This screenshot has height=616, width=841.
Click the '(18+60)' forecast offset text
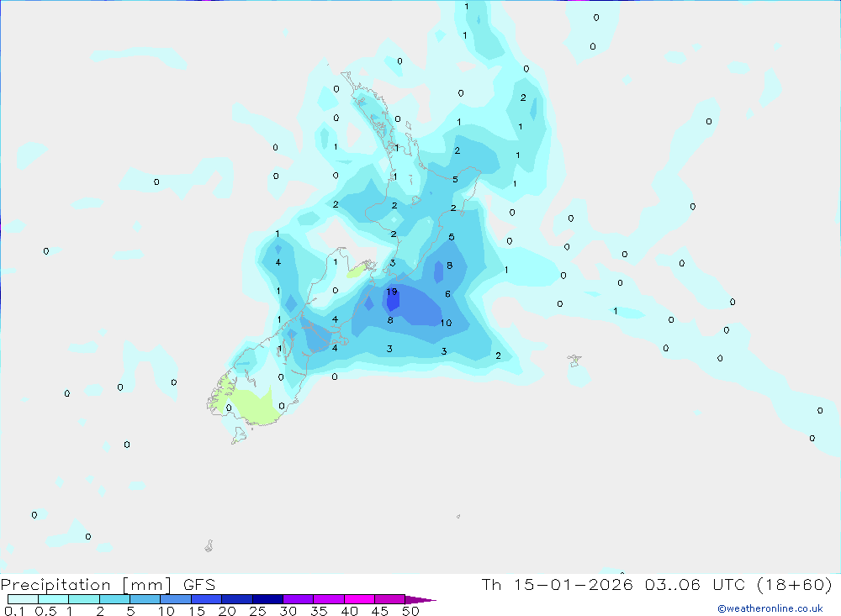coord(795,585)
